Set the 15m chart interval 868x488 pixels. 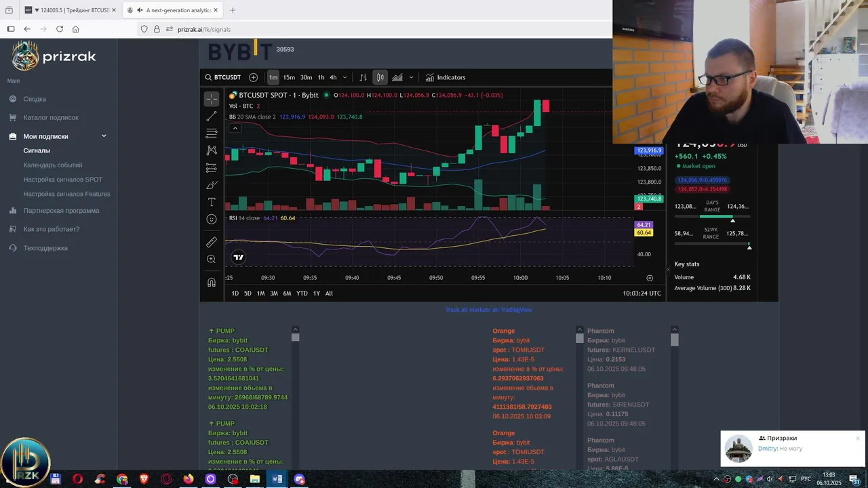click(x=289, y=77)
